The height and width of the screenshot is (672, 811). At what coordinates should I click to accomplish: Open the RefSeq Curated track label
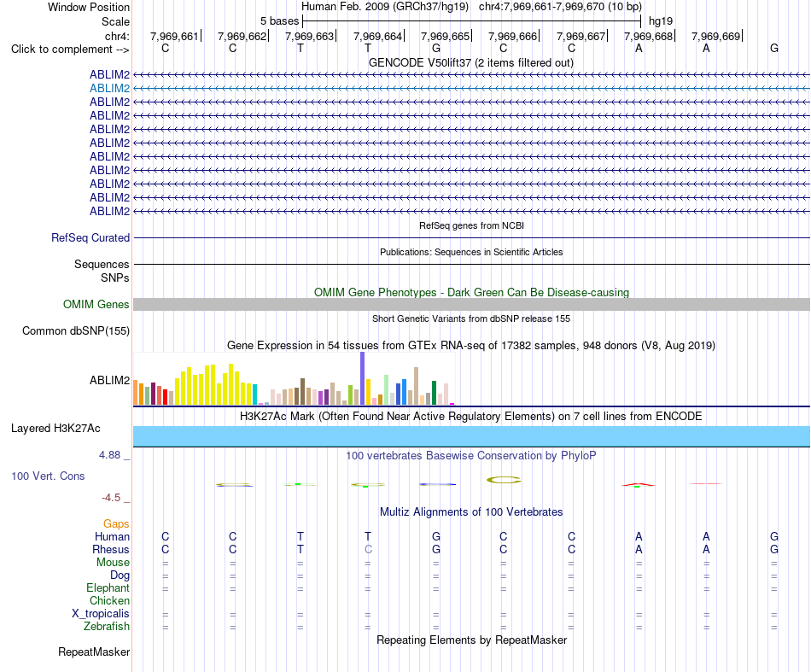90,238
